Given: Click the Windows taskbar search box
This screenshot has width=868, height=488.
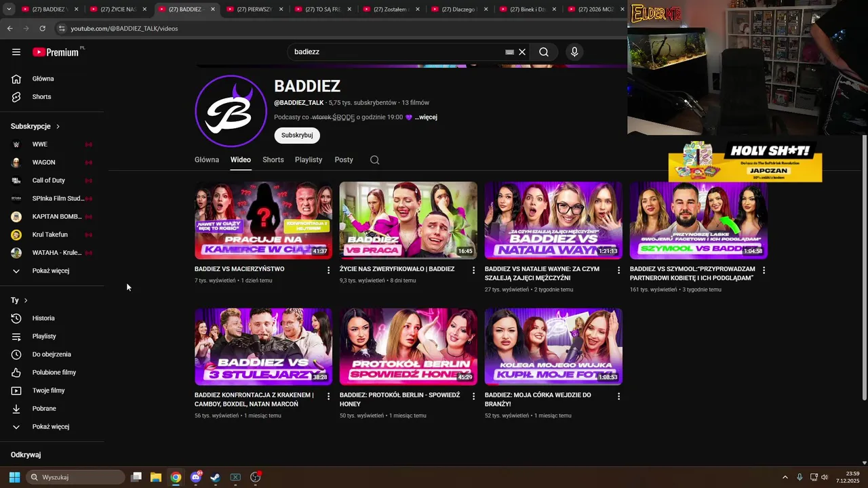Looking at the screenshot, I should [x=75, y=477].
